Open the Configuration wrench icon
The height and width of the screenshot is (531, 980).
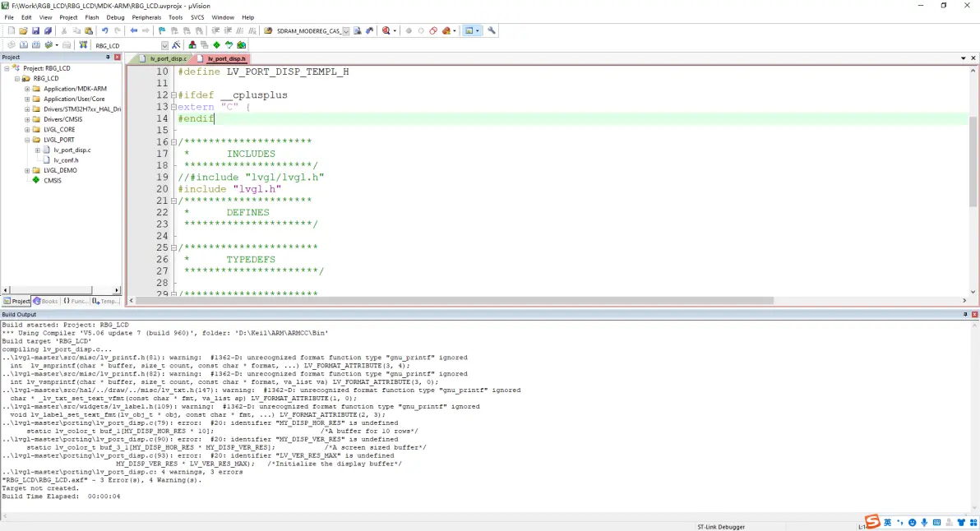(492, 31)
